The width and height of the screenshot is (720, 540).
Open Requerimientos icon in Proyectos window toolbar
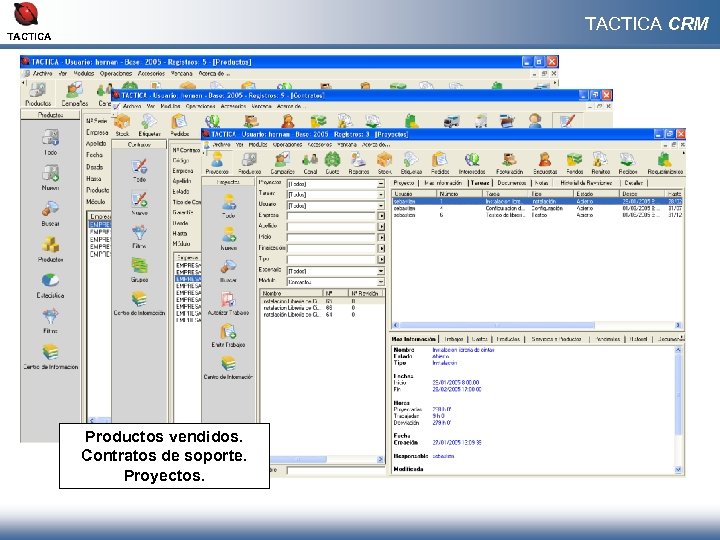(665, 163)
